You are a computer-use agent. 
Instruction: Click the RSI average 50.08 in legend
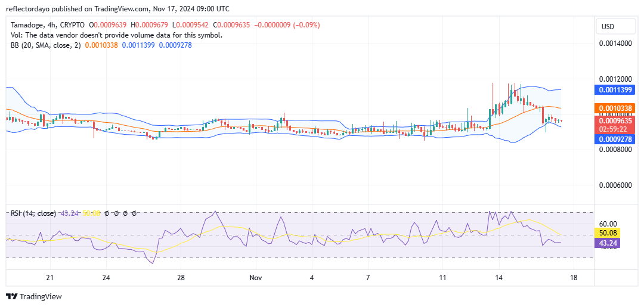coord(92,213)
